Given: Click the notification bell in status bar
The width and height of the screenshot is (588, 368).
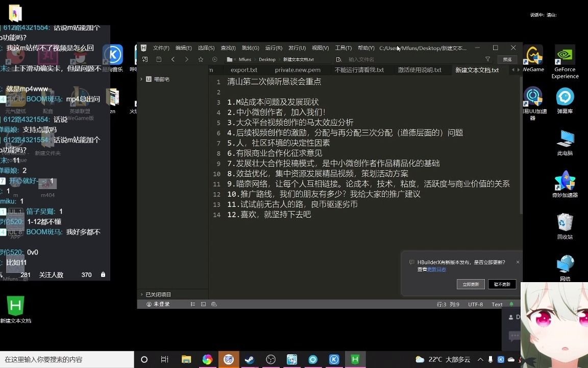Looking at the screenshot, I should (x=511, y=304).
